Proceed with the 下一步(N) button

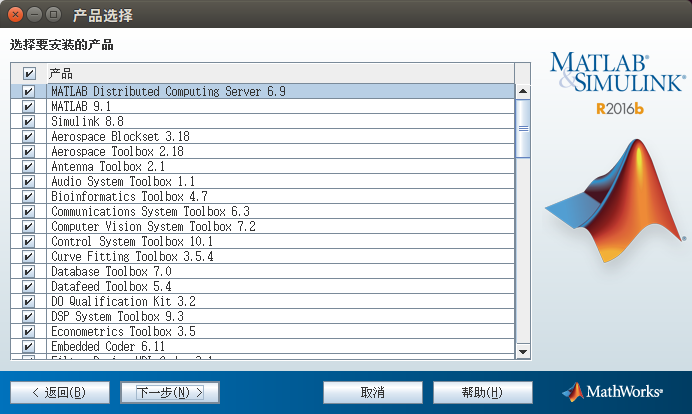[170, 392]
